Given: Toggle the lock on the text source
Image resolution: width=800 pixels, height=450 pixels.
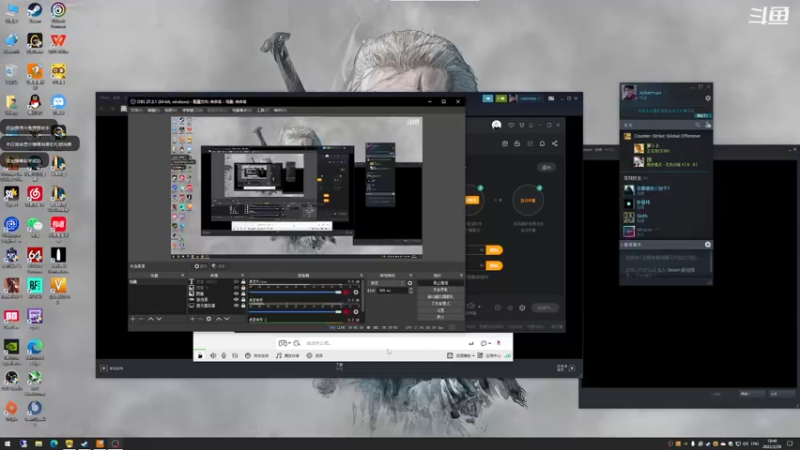Looking at the screenshot, I should (243, 282).
